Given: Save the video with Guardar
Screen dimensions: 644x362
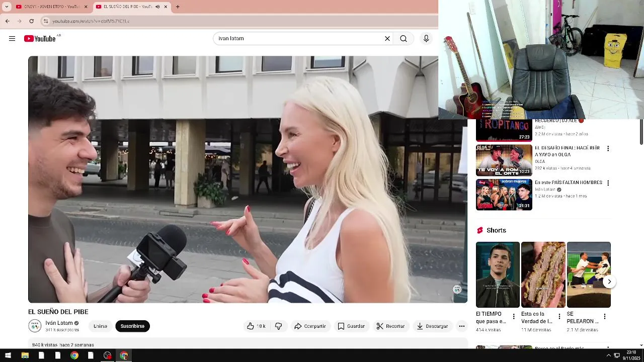Looking at the screenshot, I should pos(351,326).
